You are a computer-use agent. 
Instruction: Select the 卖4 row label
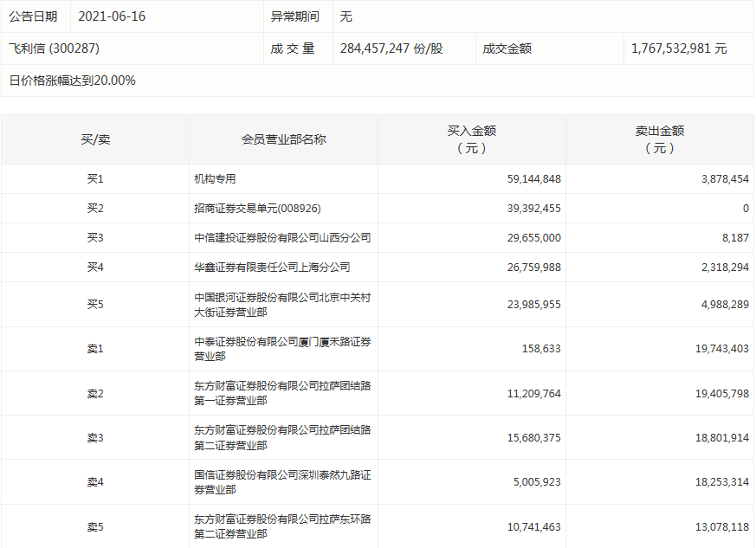tap(95, 482)
